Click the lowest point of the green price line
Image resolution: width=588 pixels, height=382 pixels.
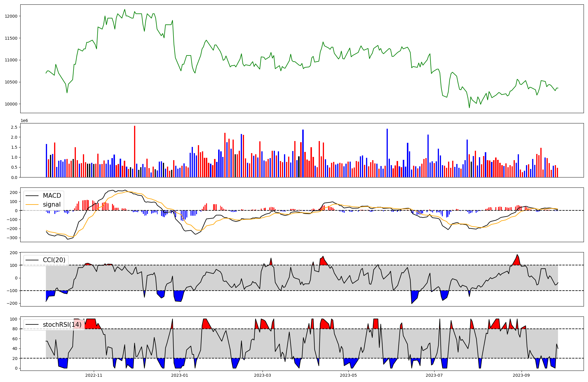(469, 108)
